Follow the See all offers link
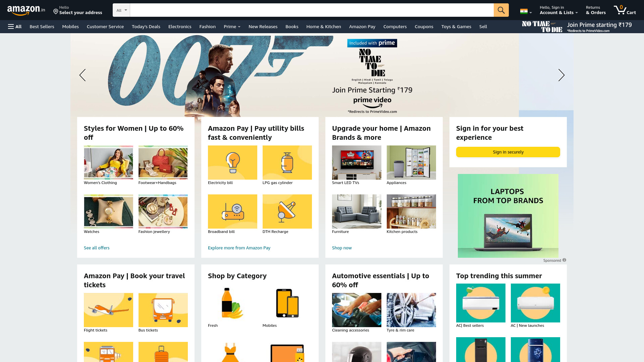The width and height of the screenshot is (644, 362). point(97,248)
